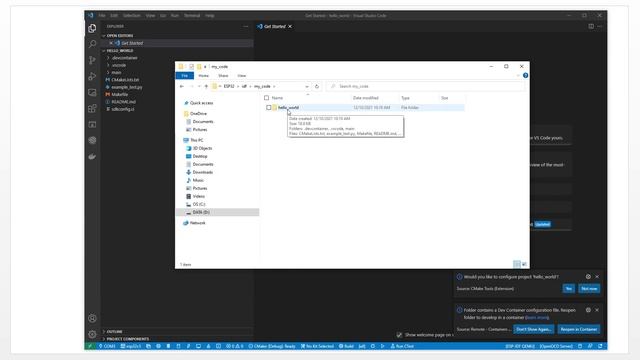The height and width of the screenshot is (360, 640).
Task: Click the Back arrow in File Explorer
Action: pos(182,87)
